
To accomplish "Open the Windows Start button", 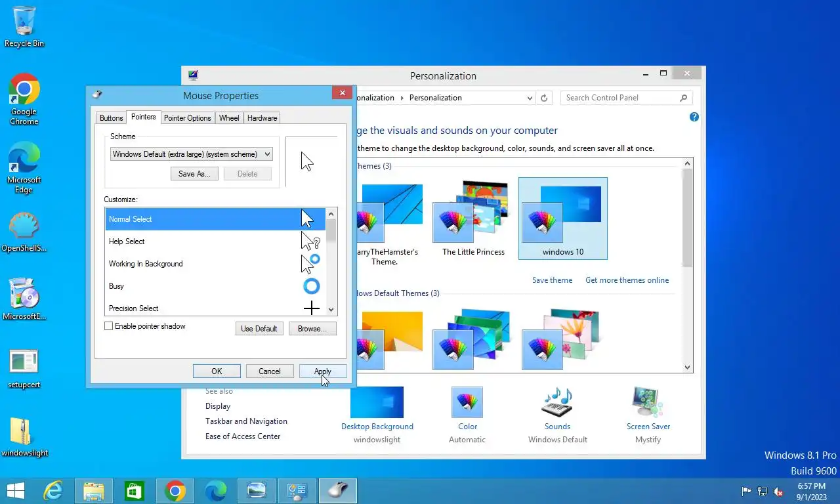I will pyautogui.click(x=15, y=490).
